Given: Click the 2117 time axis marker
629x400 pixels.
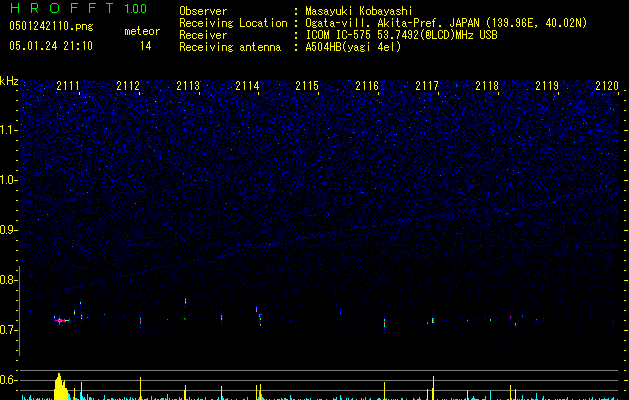Looking at the screenshot, I should (427, 86).
